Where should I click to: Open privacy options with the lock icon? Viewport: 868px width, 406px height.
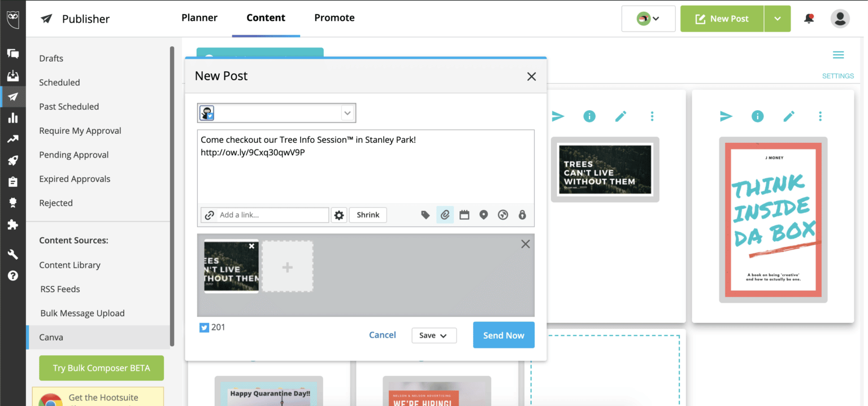click(x=522, y=215)
